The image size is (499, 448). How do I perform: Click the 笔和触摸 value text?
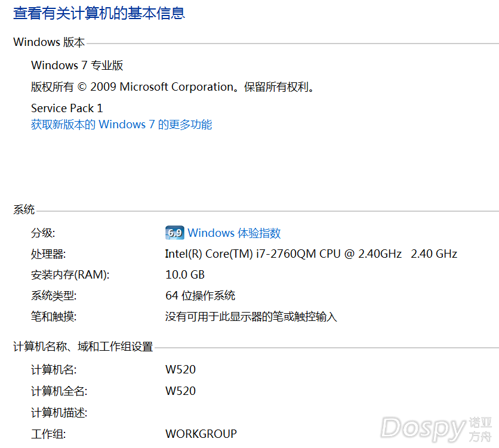click(251, 317)
